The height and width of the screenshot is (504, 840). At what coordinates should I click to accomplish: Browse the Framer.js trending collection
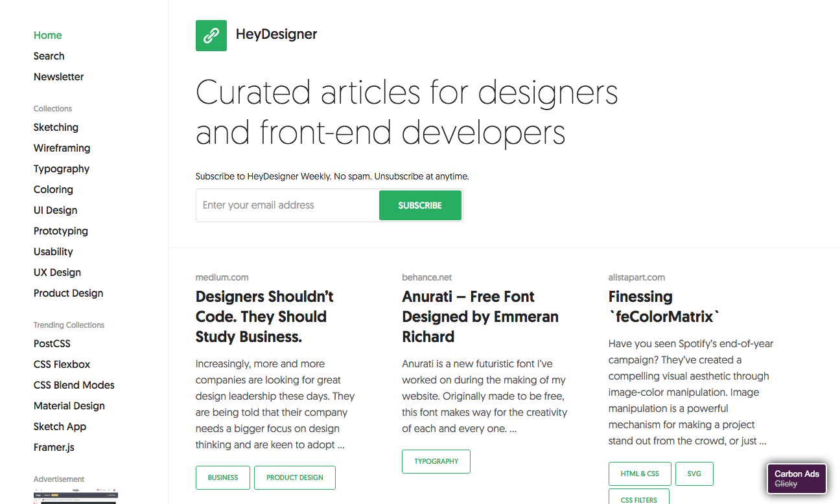(x=54, y=447)
